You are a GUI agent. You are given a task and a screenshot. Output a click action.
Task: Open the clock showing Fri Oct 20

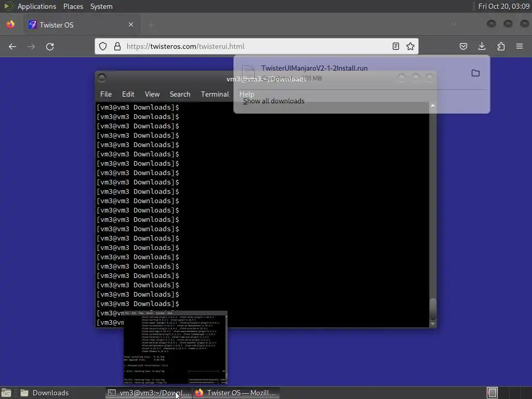(504, 6)
